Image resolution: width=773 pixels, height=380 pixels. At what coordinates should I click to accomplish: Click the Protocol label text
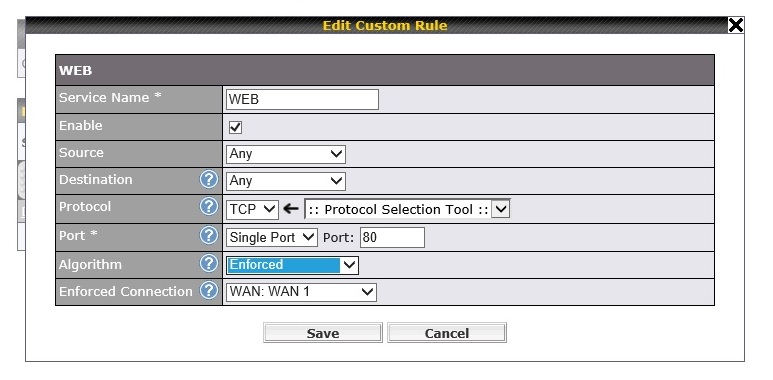pyautogui.click(x=85, y=207)
